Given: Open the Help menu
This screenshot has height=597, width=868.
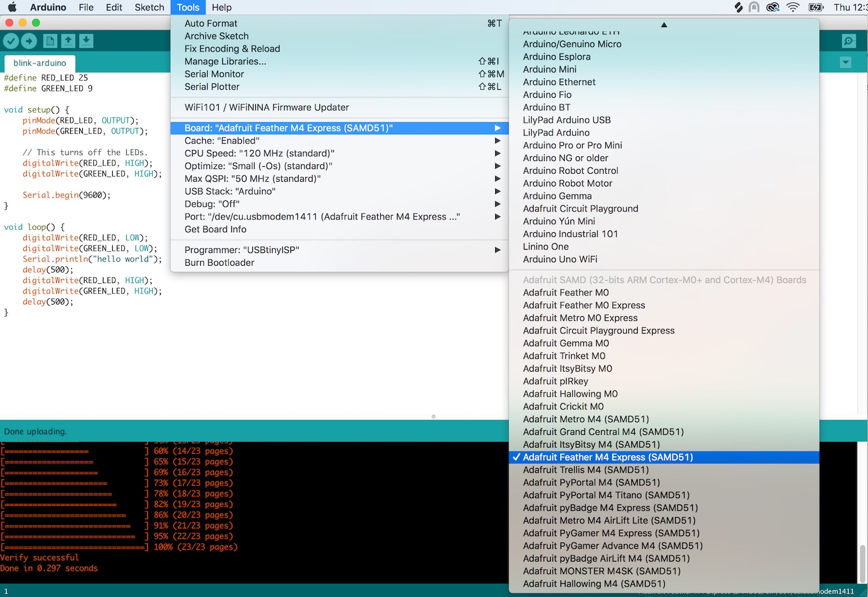Looking at the screenshot, I should pos(222,7).
